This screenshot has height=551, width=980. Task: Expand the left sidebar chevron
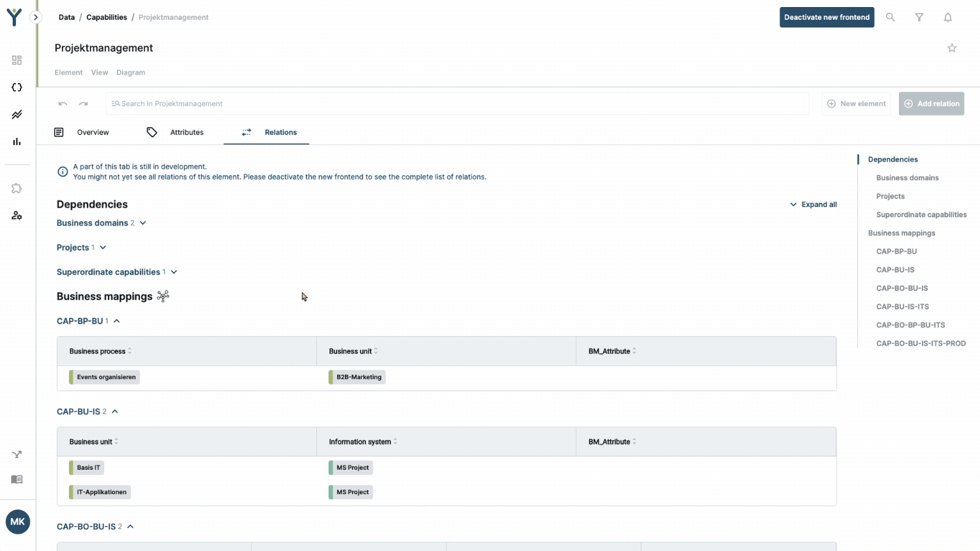click(36, 17)
